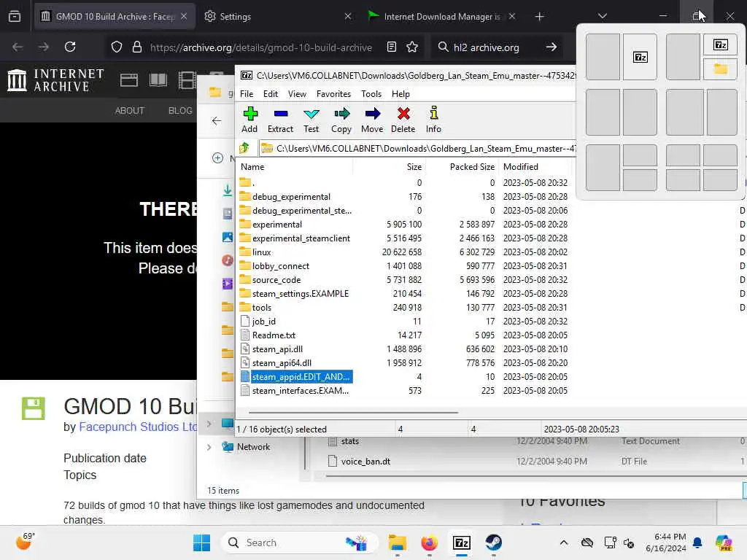Open the Help menu in 7-Zip
747x560 pixels.
click(400, 94)
